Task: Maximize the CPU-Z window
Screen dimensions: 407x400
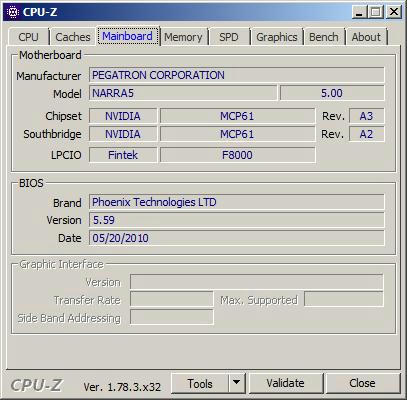Action: pos(376,12)
